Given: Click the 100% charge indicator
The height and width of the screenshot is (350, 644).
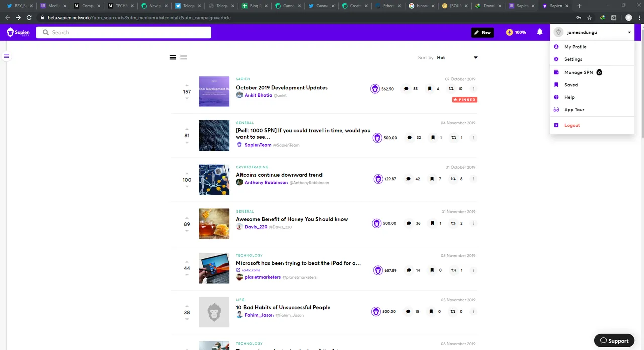Looking at the screenshot, I should point(516,32).
